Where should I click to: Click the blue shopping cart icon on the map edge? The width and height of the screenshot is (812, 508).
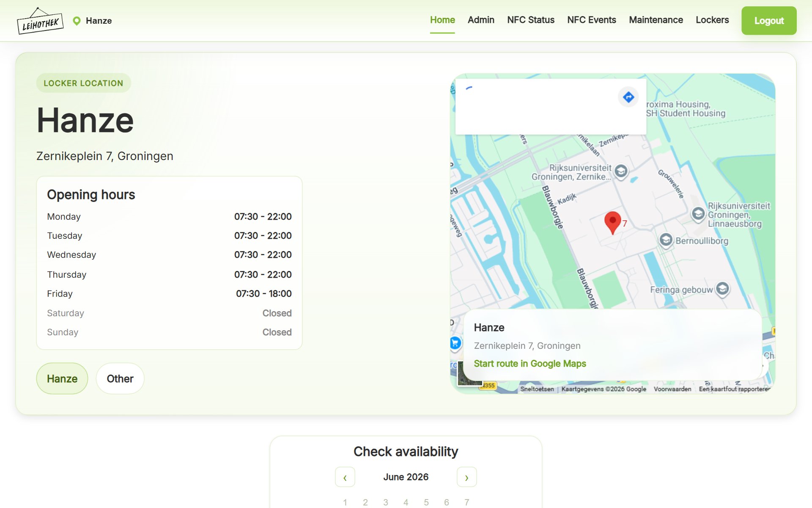click(x=455, y=343)
